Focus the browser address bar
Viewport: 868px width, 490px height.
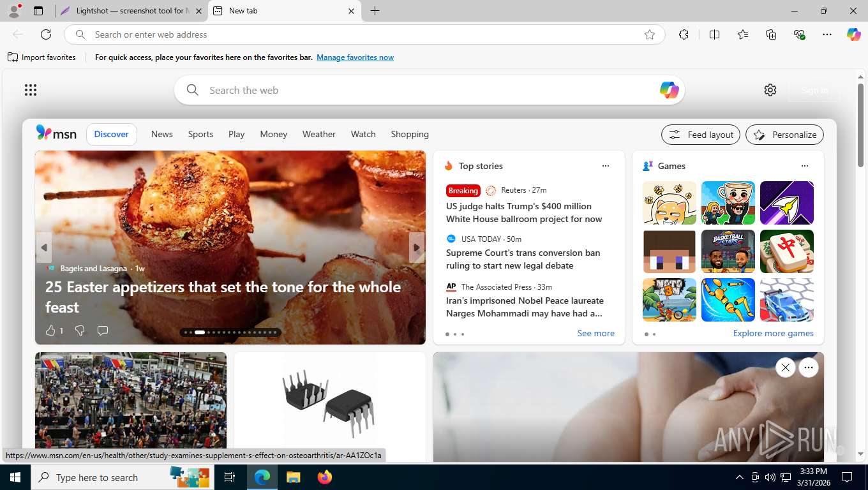pyautogui.click(x=364, y=34)
